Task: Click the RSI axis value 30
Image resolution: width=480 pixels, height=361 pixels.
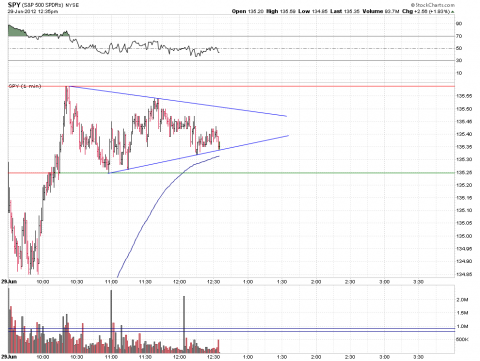Action: [x=459, y=60]
